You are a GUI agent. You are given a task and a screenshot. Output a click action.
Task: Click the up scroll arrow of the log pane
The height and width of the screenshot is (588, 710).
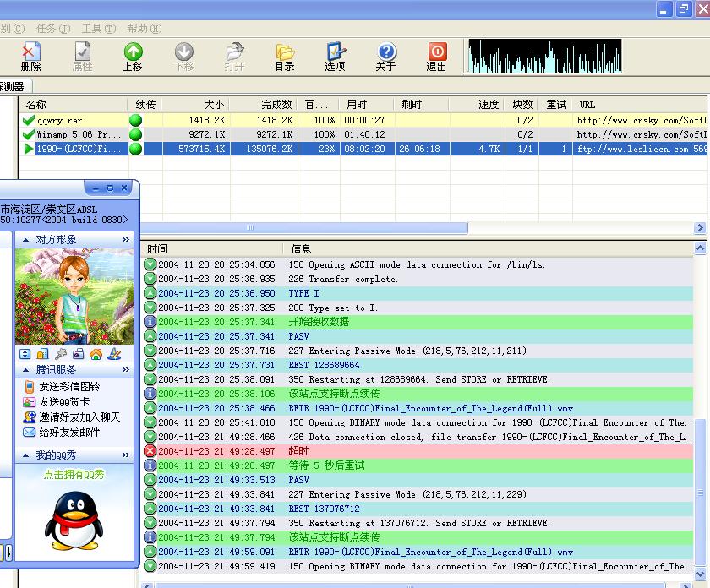click(x=700, y=248)
